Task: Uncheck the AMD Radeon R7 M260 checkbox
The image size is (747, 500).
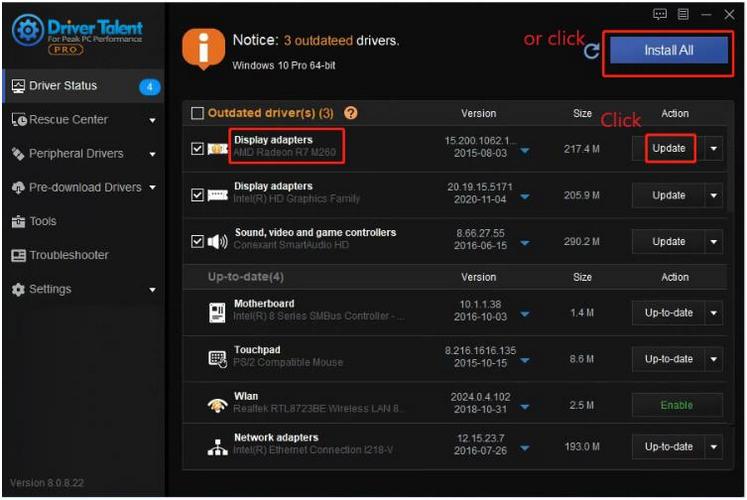Action: point(197,149)
